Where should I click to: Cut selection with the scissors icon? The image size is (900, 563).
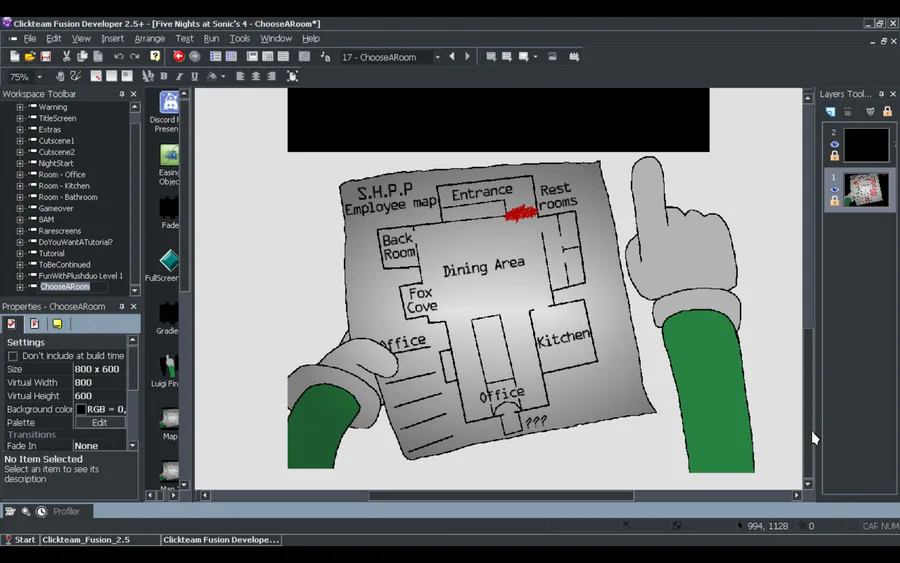coord(67,56)
